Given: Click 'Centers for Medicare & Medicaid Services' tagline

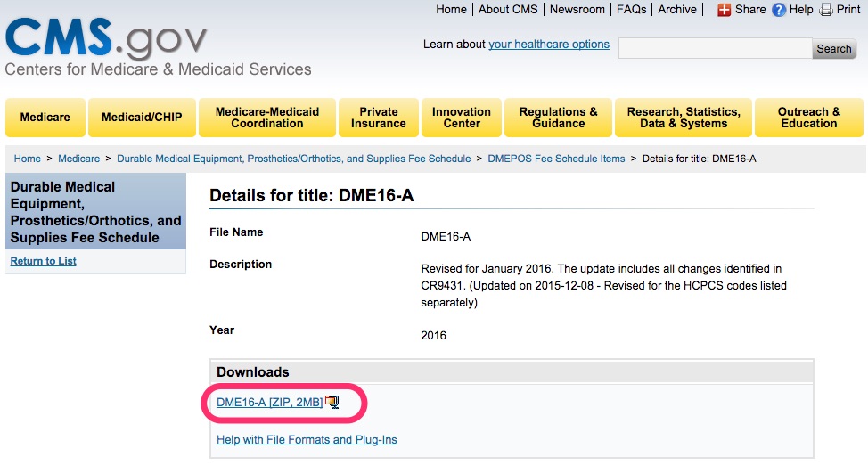Looking at the screenshot, I should point(159,69).
